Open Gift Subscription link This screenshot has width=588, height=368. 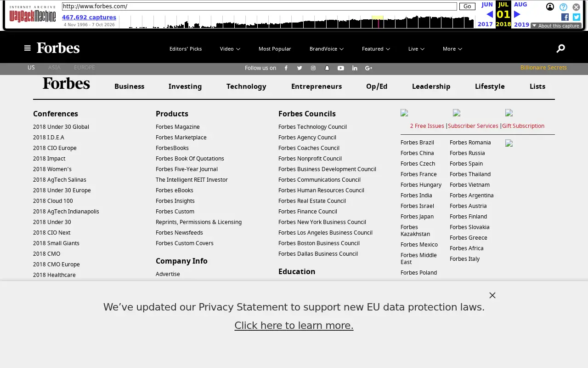click(x=523, y=126)
